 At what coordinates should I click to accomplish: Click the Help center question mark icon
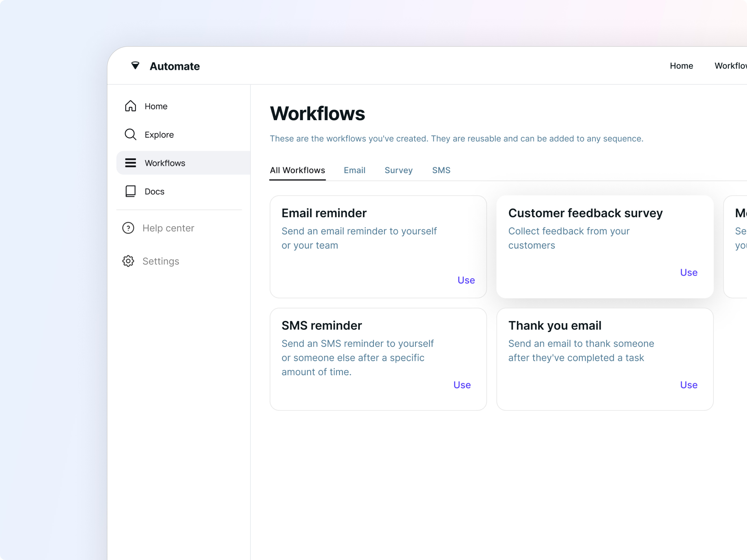pos(128,228)
